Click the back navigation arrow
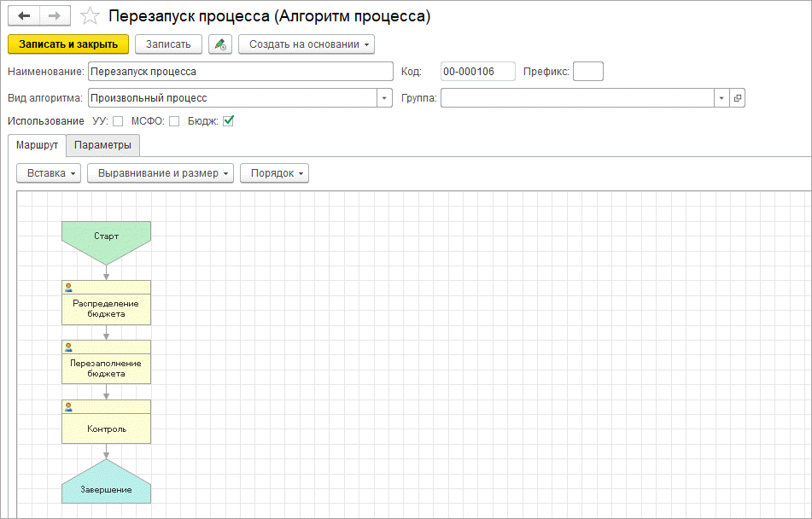Viewport: 812px width, 519px height. [24, 16]
